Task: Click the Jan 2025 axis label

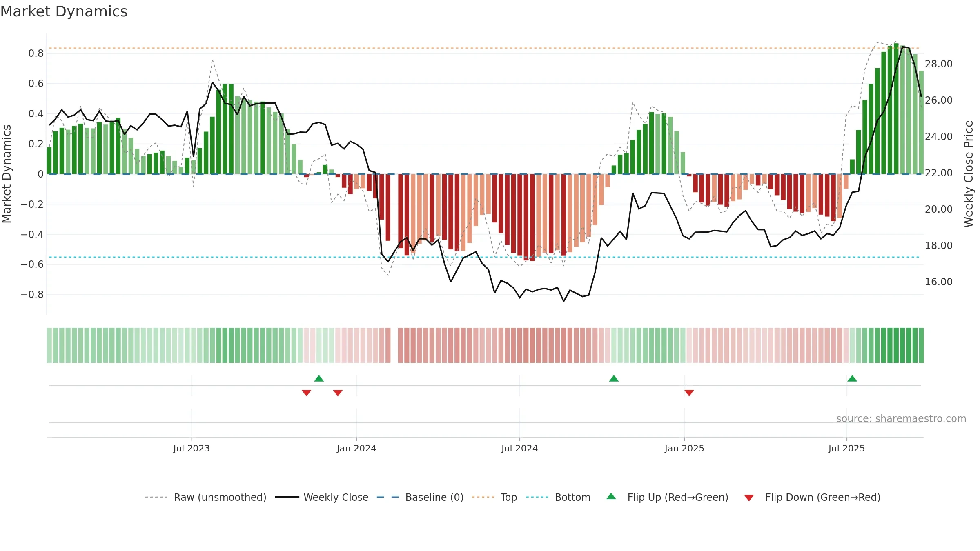Action: [x=684, y=448]
